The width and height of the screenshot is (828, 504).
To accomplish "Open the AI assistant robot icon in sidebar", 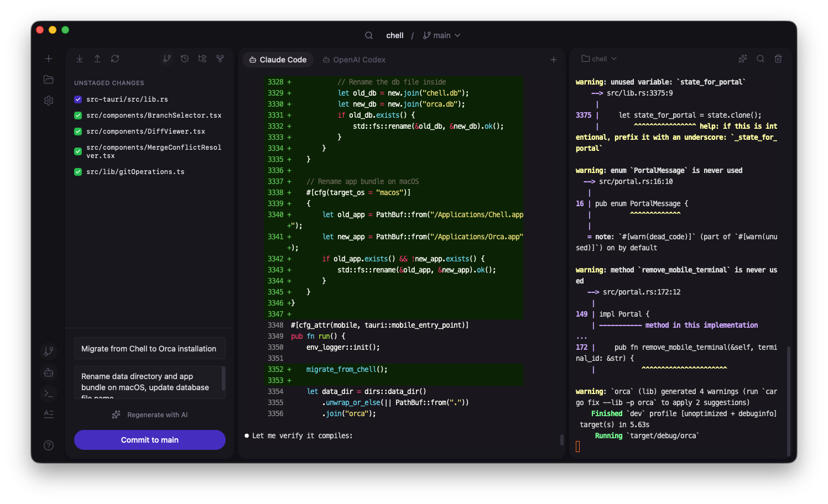I will click(49, 372).
